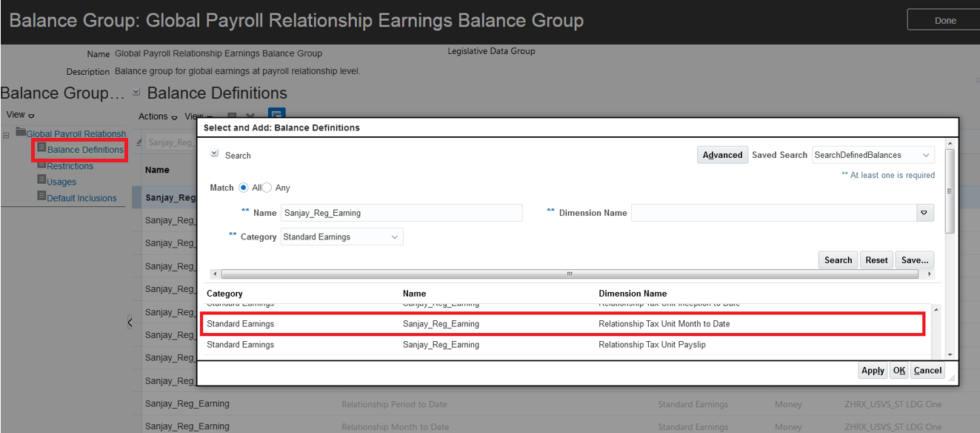Click the Search button
Image resolution: width=980 pixels, height=433 pixels.
(838, 260)
